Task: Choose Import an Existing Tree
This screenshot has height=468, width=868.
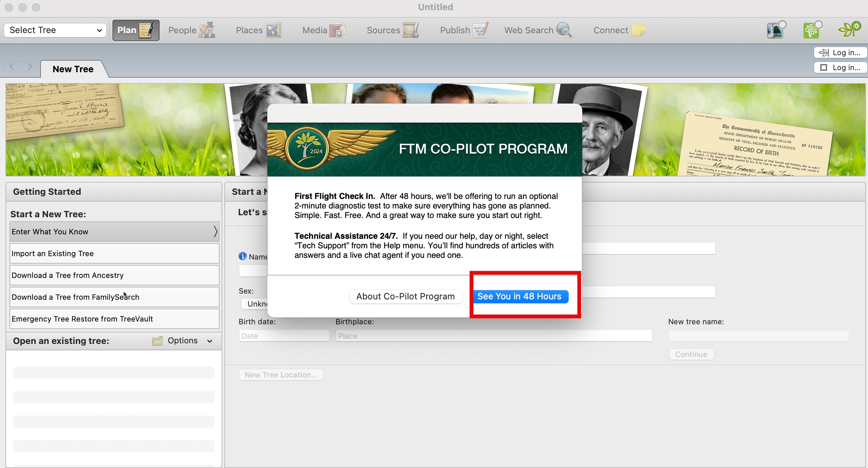Action: pyautogui.click(x=114, y=253)
